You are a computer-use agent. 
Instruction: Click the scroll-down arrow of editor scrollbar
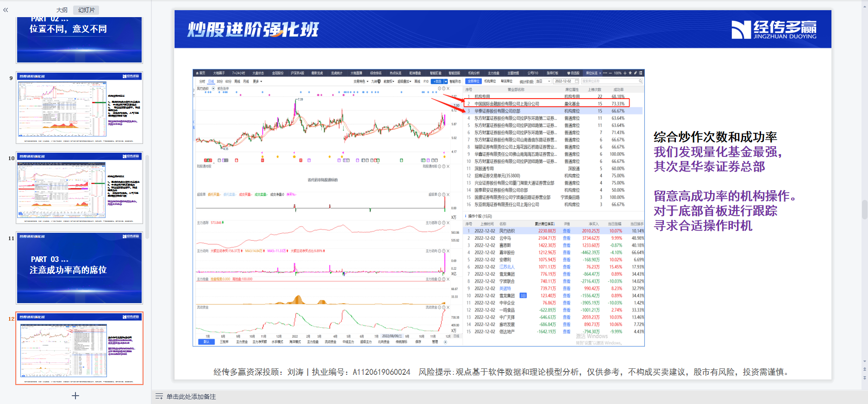pyautogui.click(x=865, y=361)
